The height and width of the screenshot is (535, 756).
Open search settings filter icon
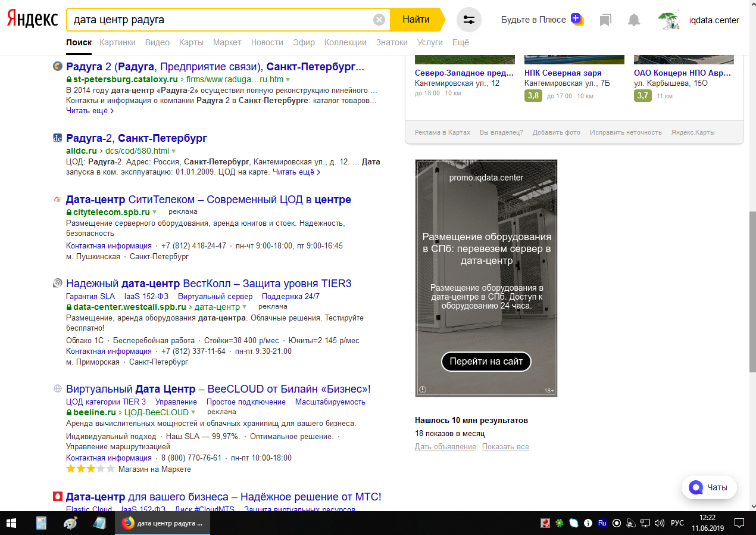pos(469,20)
